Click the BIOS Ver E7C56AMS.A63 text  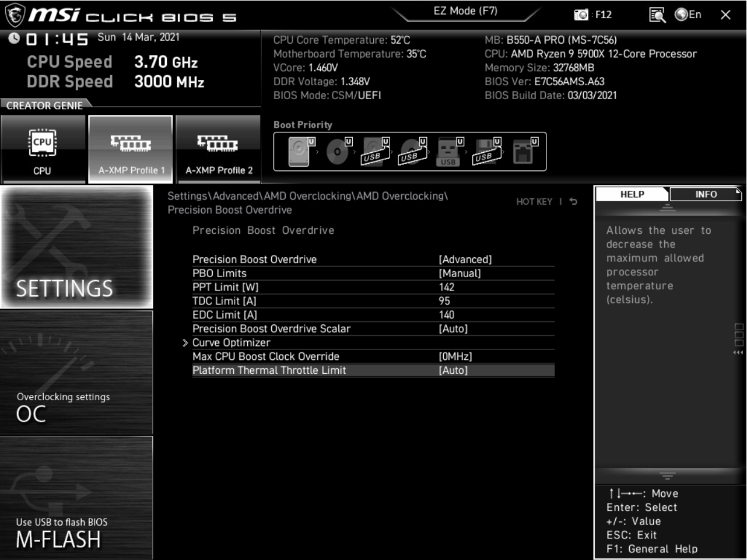544,82
